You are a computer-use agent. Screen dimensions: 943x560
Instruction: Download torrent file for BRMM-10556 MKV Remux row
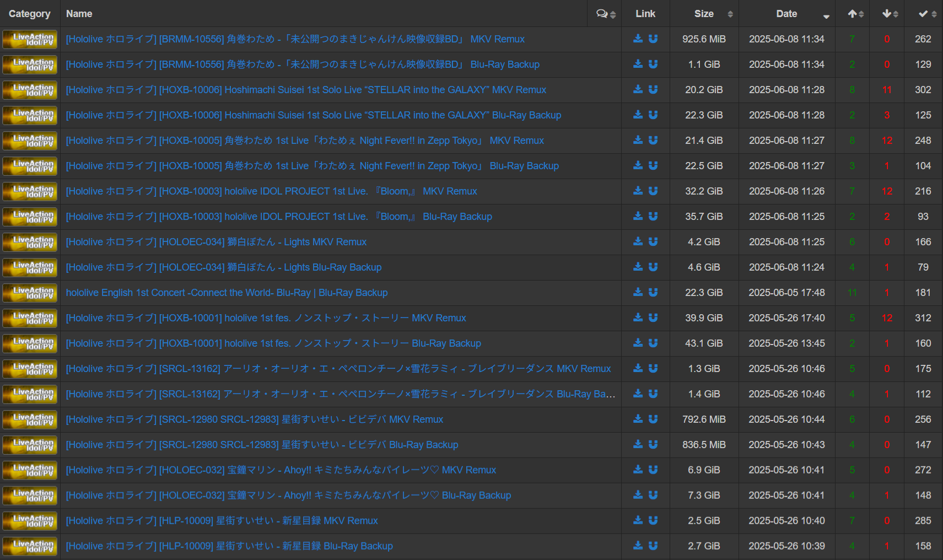[638, 39]
